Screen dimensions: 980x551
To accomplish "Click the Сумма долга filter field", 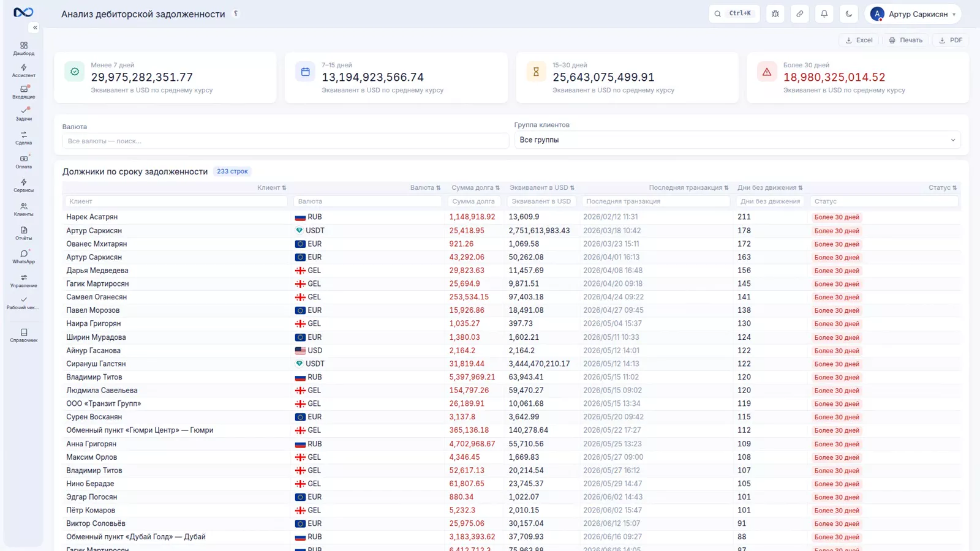I will tap(474, 201).
